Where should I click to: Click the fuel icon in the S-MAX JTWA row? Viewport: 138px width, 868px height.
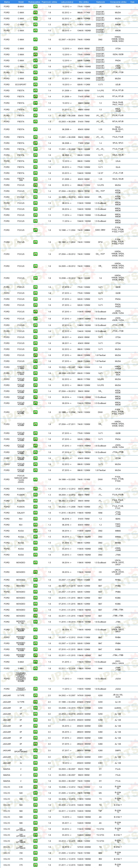pyautogui.click(x=35, y=669)
